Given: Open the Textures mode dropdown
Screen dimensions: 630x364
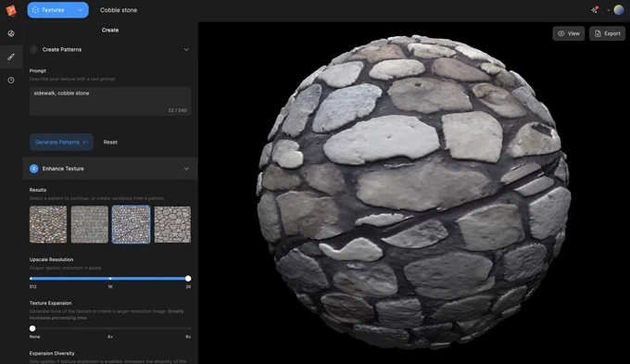Looking at the screenshot, I should point(57,10).
